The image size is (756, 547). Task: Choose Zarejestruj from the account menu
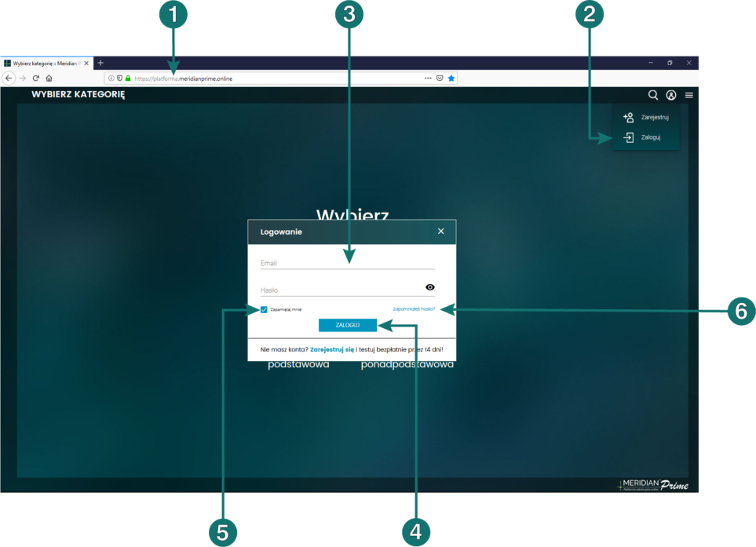pyautogui.click(x=646, y=117)
